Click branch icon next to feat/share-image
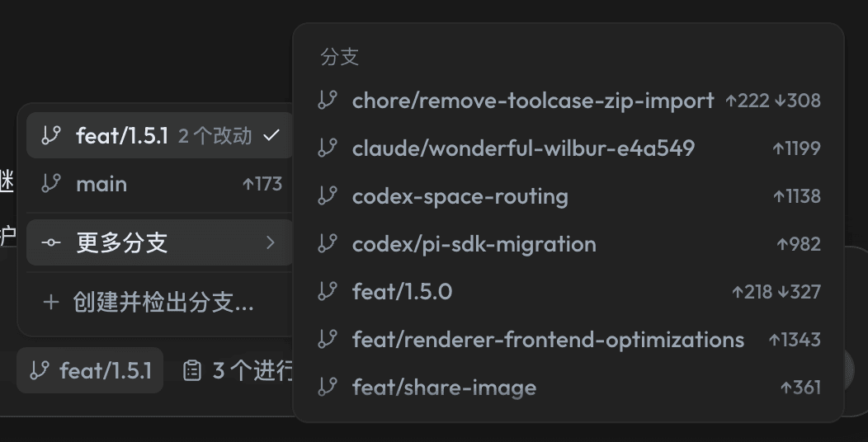 coord(328,388)
